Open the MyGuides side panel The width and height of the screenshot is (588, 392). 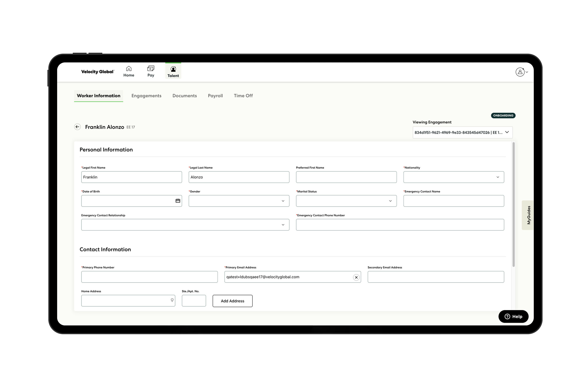coord(528,215)
